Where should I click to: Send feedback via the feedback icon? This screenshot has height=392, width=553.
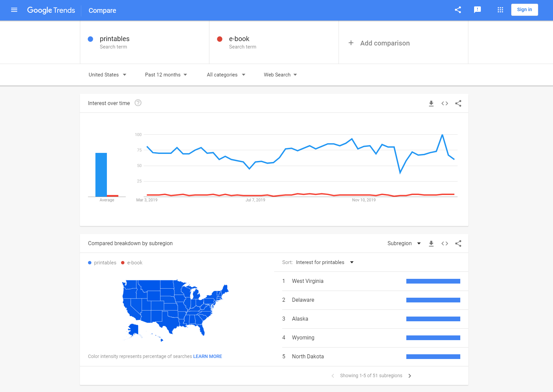coord(477,10)
